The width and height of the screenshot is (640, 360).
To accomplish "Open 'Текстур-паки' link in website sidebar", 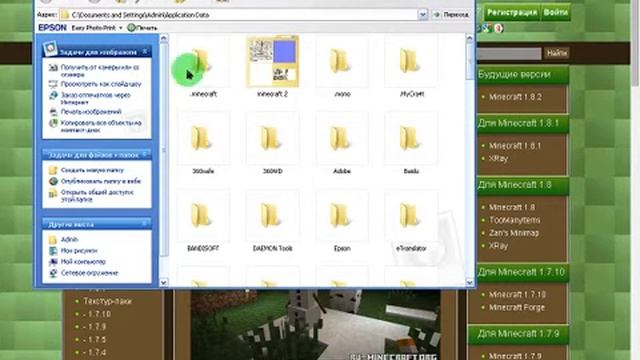I will click(107, 301).
